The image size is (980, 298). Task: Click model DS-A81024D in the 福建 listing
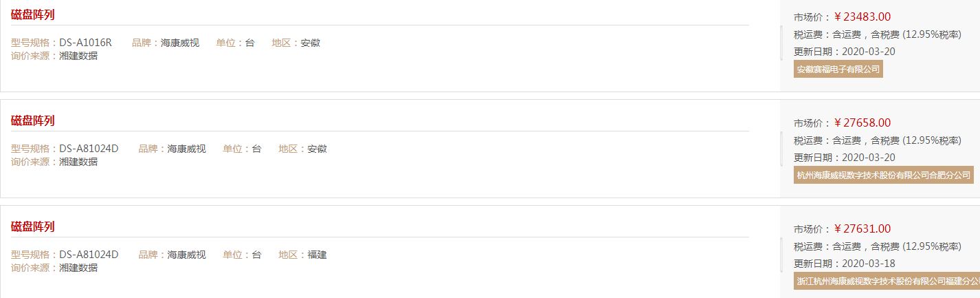[x=89, y=255]
